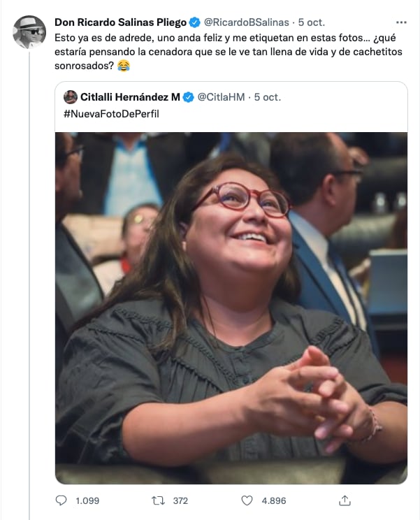View the 372 retweets count

tap(180, 500)
